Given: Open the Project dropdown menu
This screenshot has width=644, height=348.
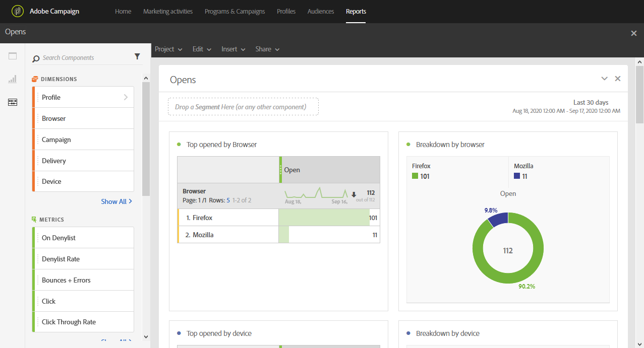Looking at the screenshot, I should click(168, 49).
